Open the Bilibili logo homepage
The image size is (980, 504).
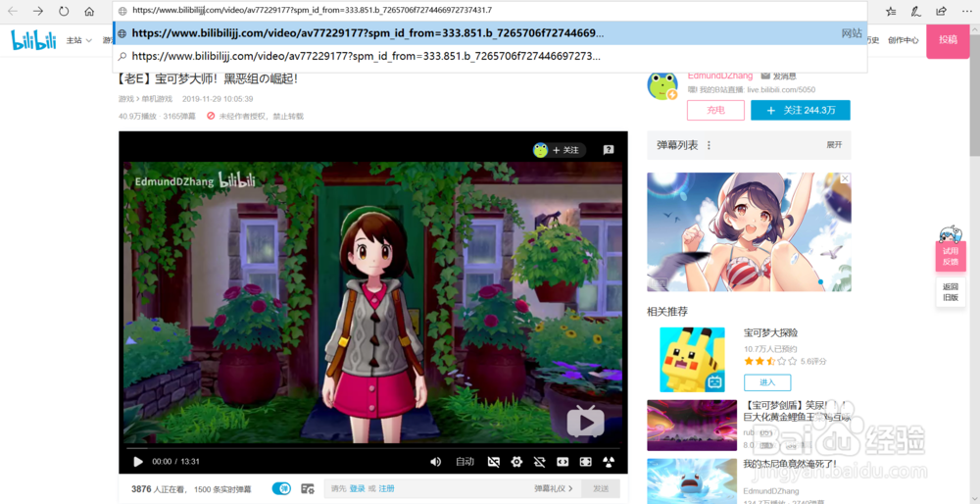[x=33, y=40]
